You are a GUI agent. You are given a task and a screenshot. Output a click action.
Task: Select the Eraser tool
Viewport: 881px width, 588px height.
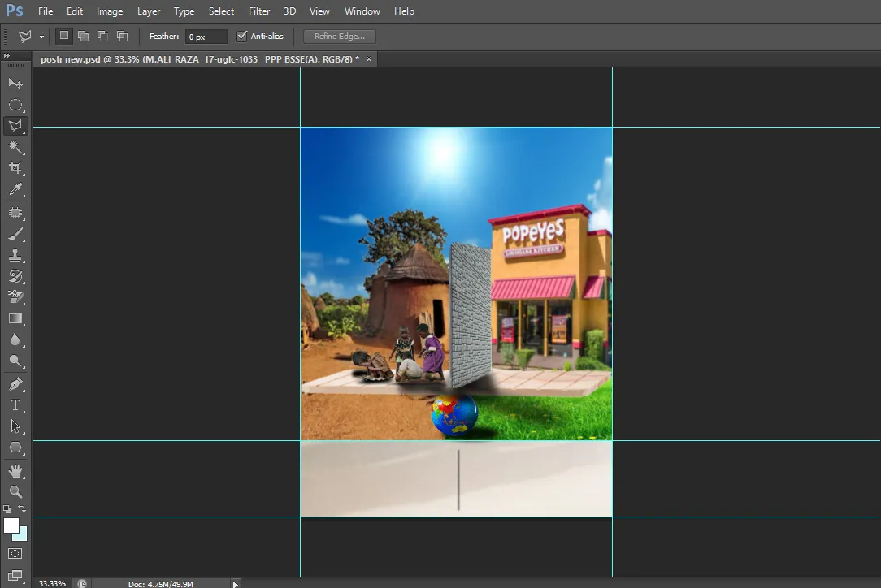(x=15, y=297)
